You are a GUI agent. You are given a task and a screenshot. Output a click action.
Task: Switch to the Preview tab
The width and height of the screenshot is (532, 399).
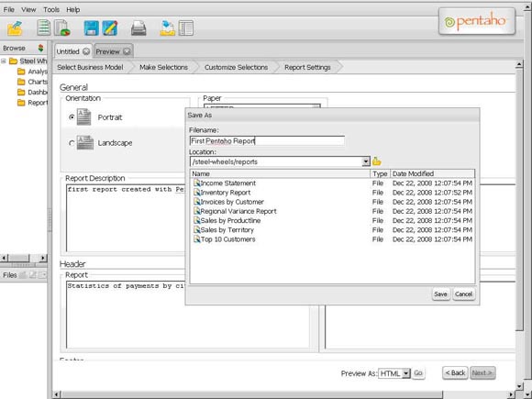pyautogui.click(x=107, y=51)
